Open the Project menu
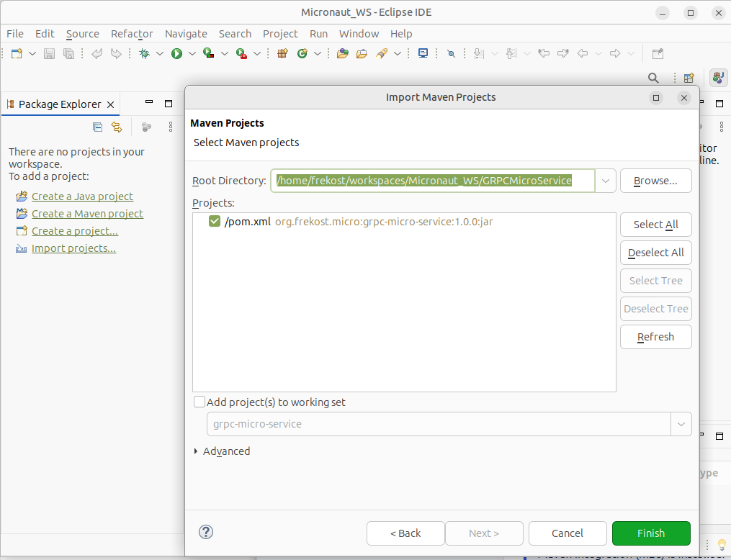Image resolution: width=731 pixels, height=560 pixels. pyautogui.click(x=280, y=34)
